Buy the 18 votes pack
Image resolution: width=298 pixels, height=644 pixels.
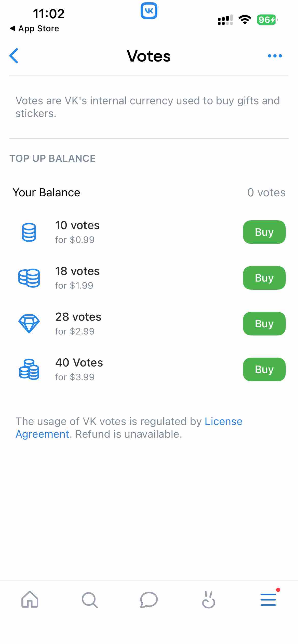pos(264,278)
